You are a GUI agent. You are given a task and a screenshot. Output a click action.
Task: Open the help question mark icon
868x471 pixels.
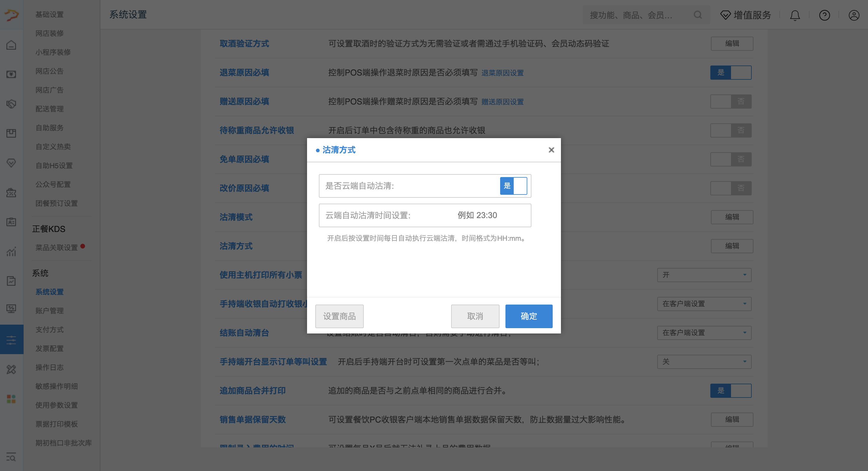tap(825, 15)
